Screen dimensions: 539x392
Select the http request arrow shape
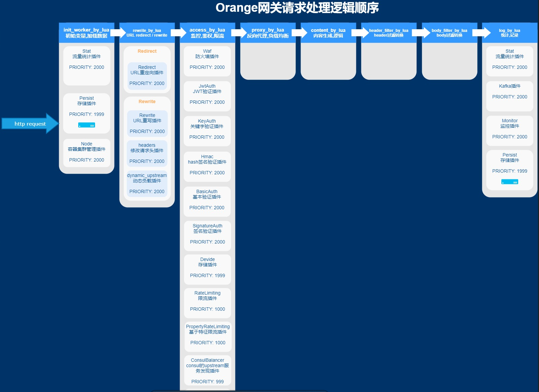pos(30,124)
